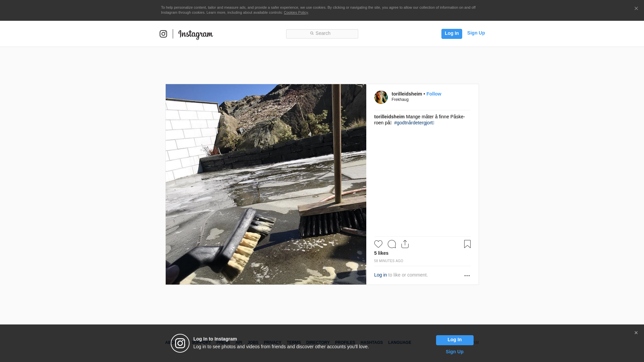The height and width of the screenshot is (362, 644).
Task: Click the comment bubble icon
Action: pos(391,244)
